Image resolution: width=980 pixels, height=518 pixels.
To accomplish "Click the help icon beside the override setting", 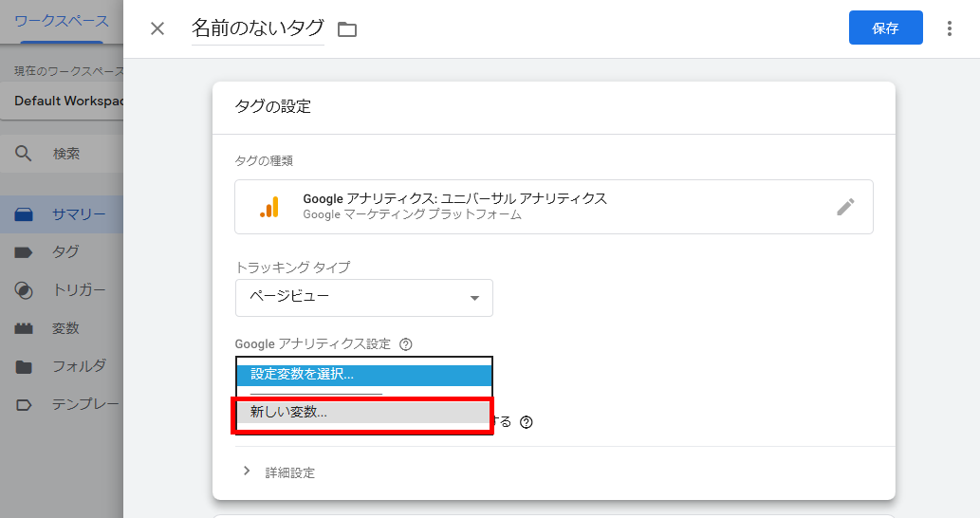I will pos(527,422).
